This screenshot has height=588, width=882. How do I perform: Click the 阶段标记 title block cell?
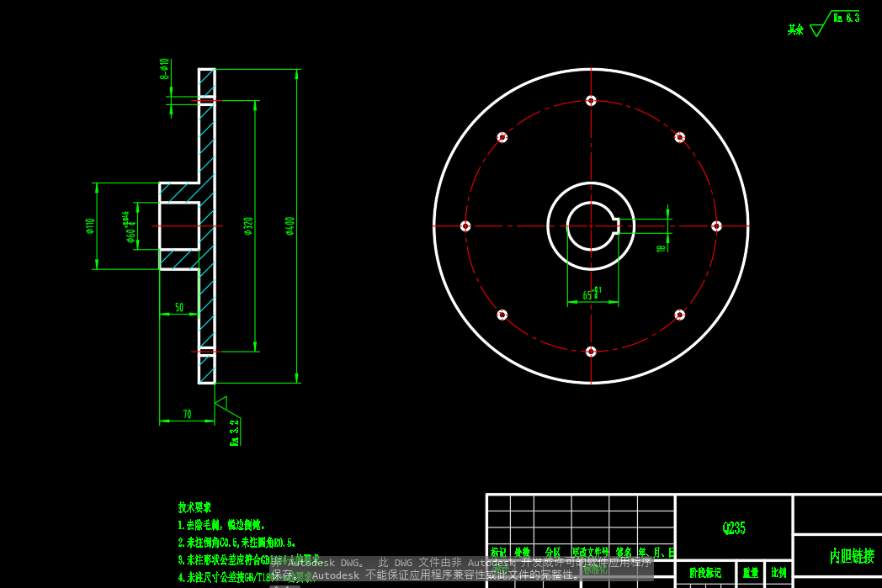click(705, 572)
